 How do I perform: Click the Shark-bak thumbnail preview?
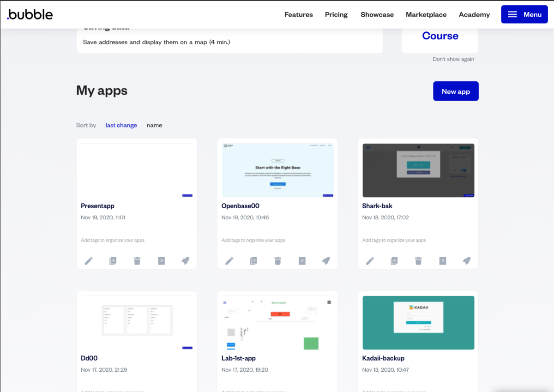point(418,170)
